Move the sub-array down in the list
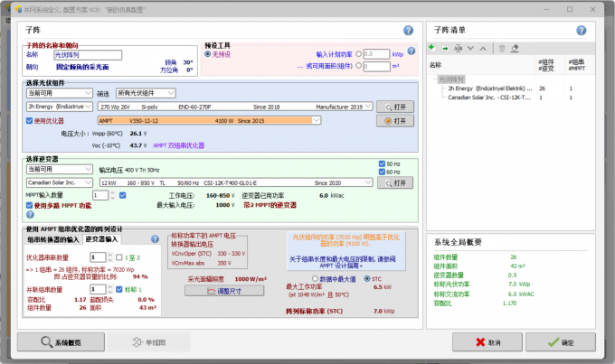 470,48
